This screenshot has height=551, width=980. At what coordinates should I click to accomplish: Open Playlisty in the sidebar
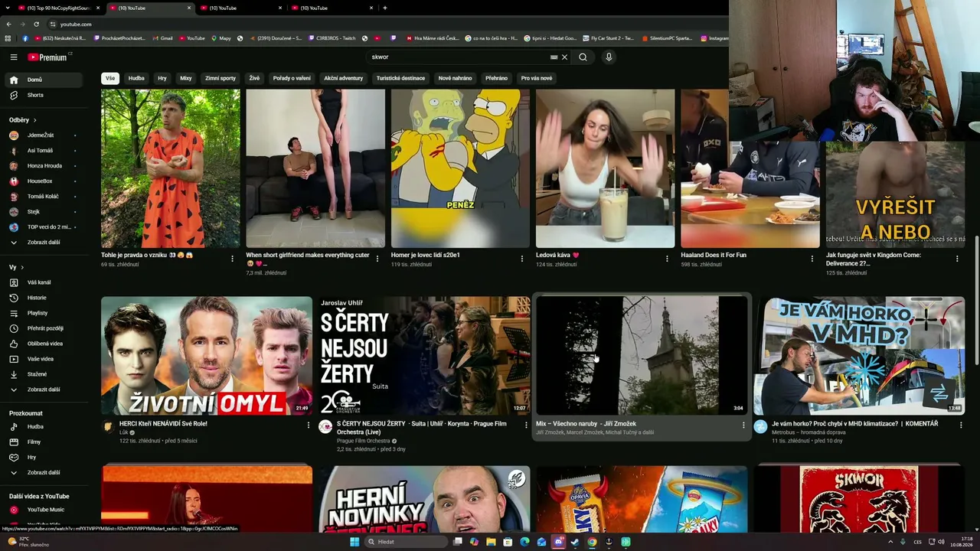pyautogui.click(x=44, y=313)
